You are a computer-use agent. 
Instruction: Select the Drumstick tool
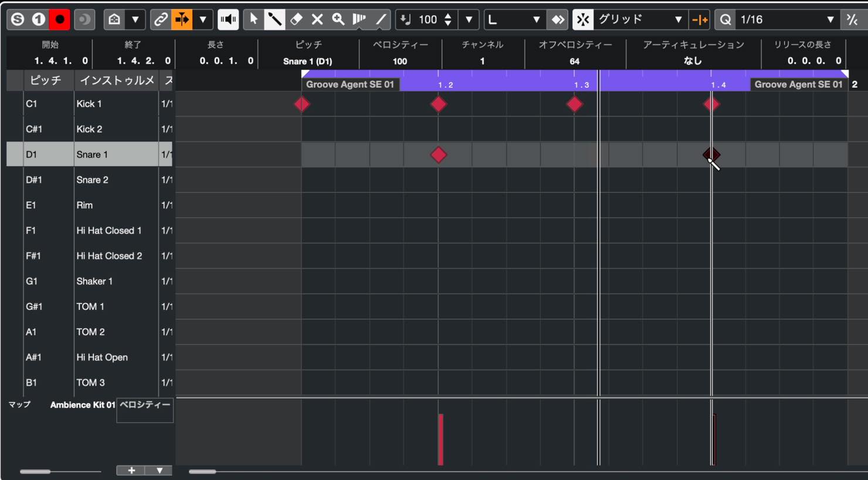point(274,19)
